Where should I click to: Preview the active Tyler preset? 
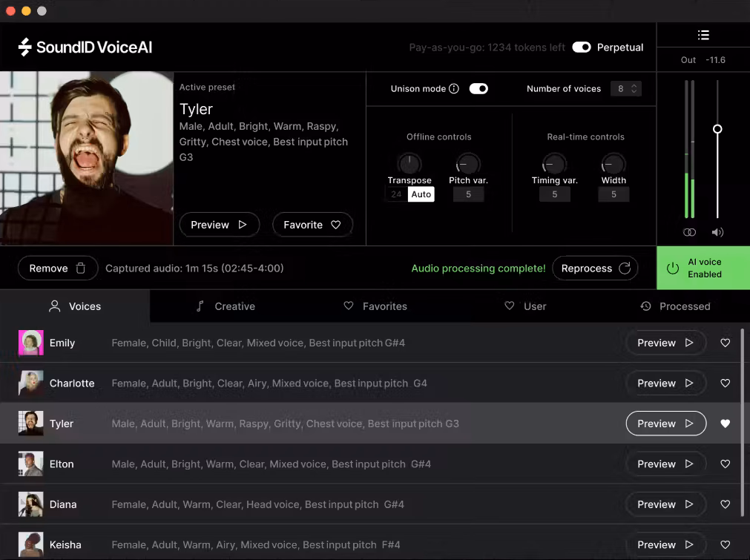coord(219,225)
